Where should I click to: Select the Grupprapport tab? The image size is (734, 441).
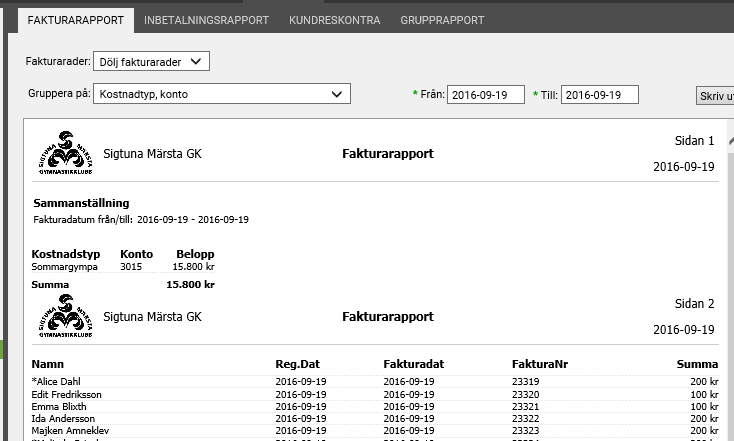tap(442, 20)
